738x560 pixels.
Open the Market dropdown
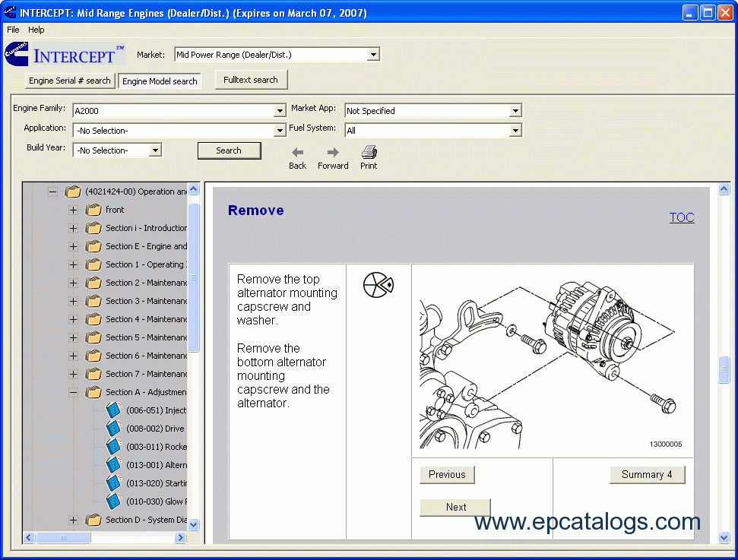pos(373,55)
